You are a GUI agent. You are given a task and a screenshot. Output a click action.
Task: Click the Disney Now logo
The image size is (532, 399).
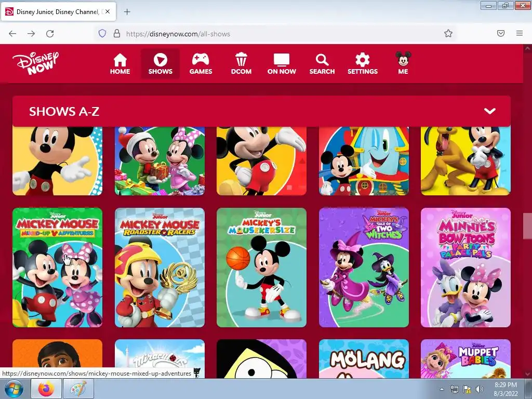[36, 63]
